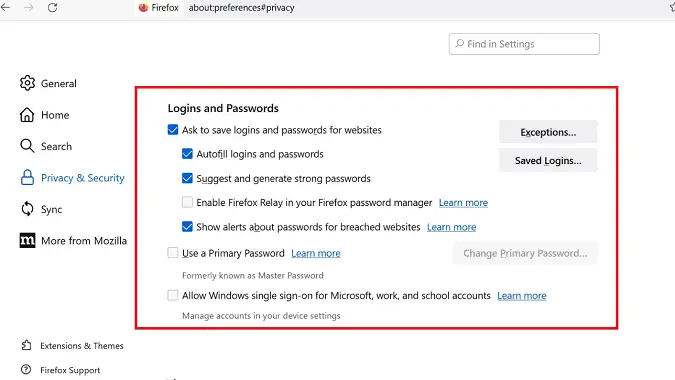Open Home via the house icon

(x=27, y=115)
